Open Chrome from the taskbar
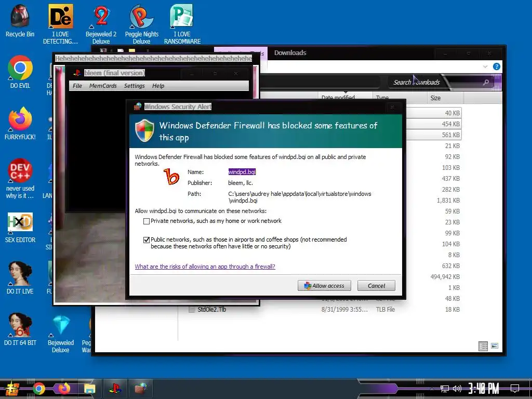Image resolution: width=532 pixels, height=399 pixels. [38, 389]
